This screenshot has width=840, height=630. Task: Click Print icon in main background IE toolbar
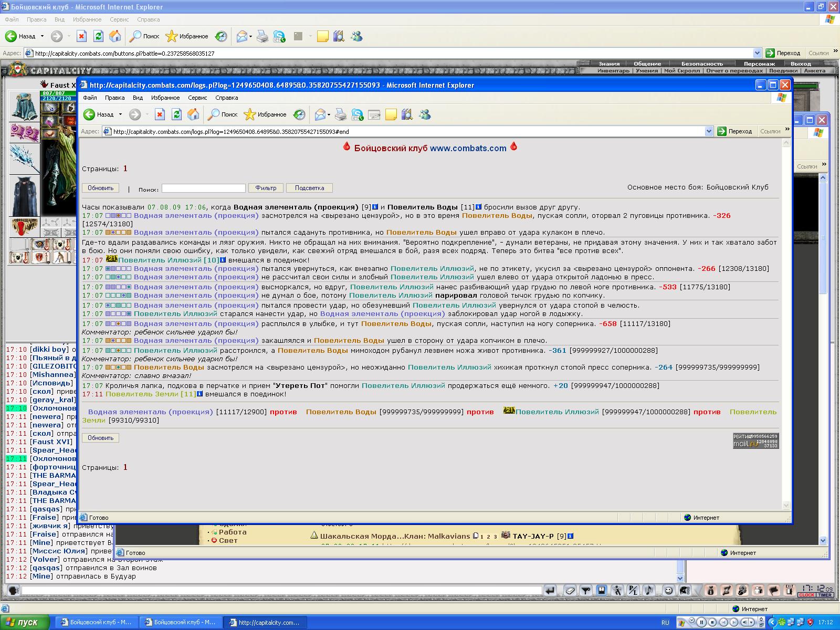262,36
